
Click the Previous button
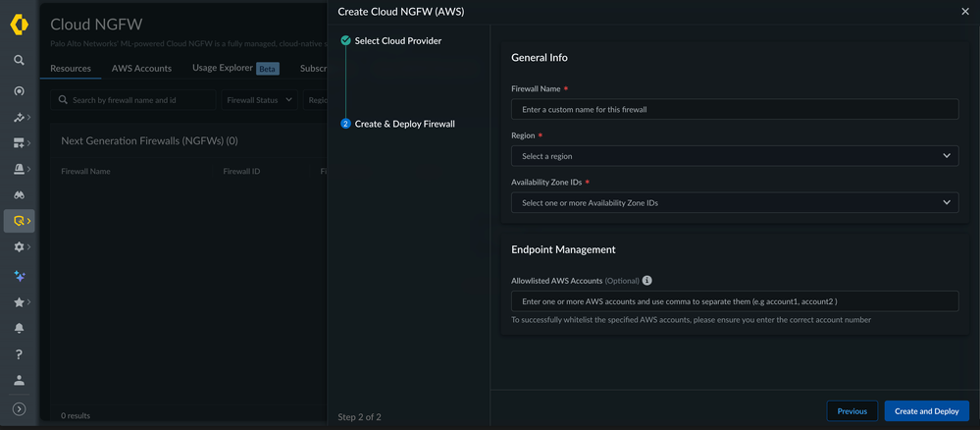point(851,411)
